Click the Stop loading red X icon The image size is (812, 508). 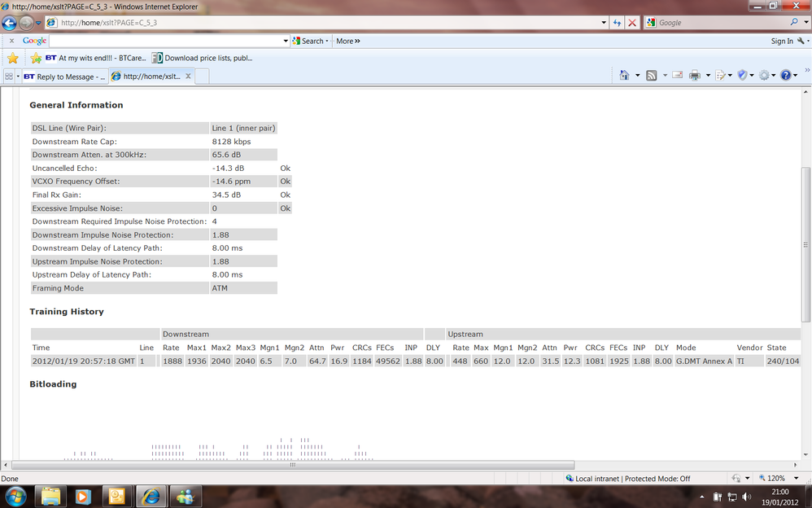(632, 23)
